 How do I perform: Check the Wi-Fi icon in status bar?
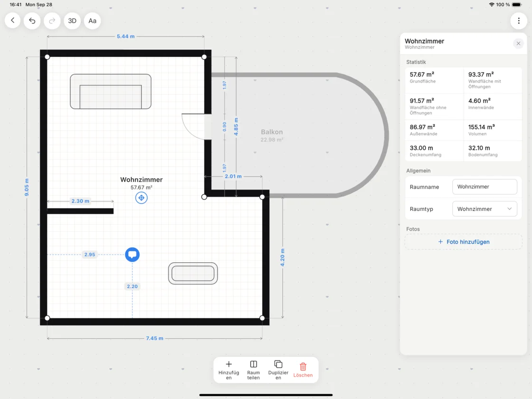(491, 5)
